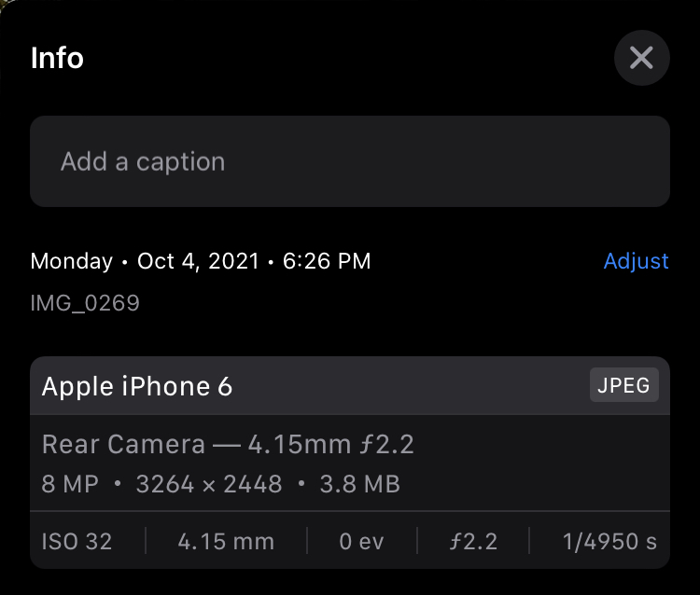700x595 pixels.
Task: Click the weekday label Monday
Action: coord(72,261)
